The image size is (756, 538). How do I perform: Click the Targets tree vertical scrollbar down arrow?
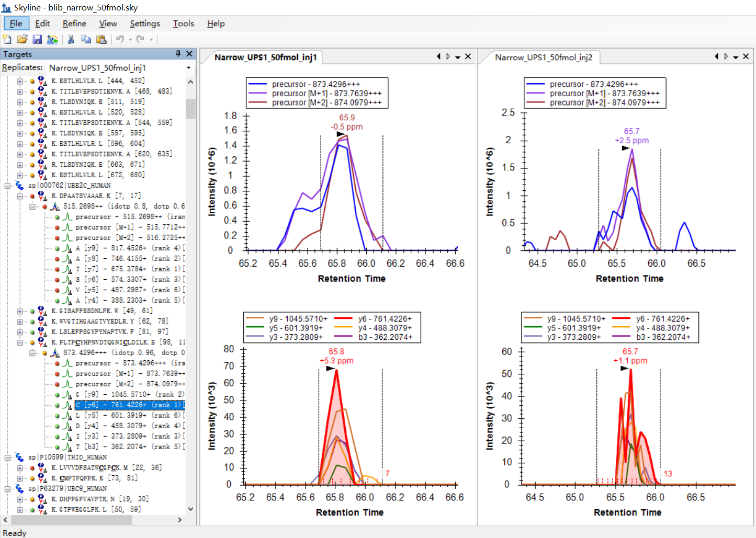tap(190, 509)
